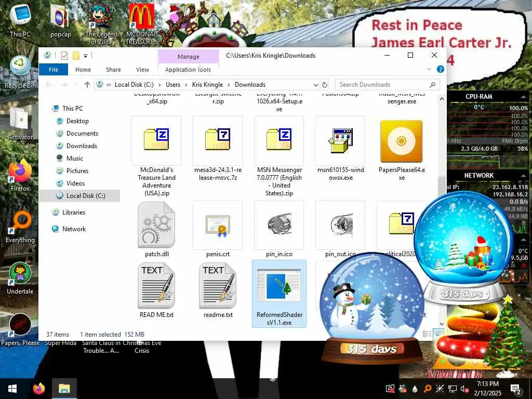Click muted volume icon in system tray

464,389
